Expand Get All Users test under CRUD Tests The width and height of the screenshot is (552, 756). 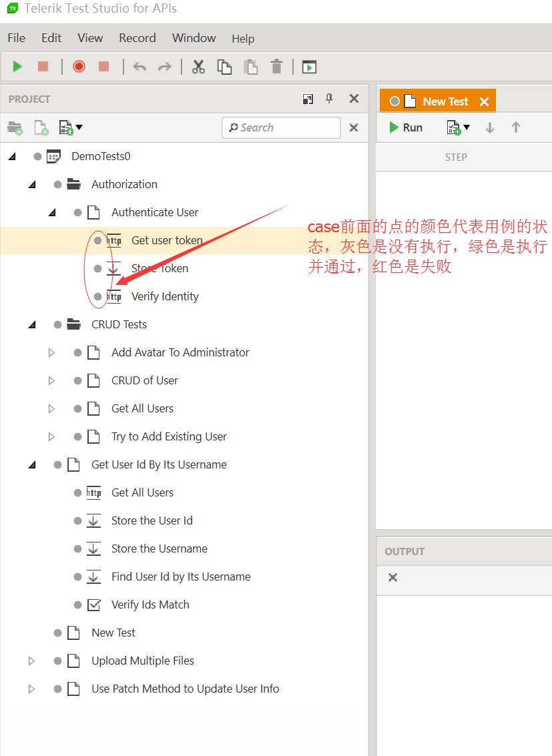click(51, 408)
